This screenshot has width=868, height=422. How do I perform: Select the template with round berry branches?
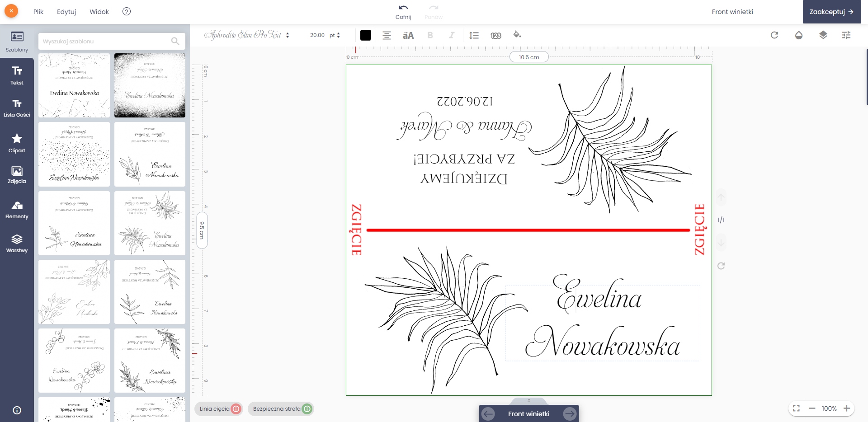pyautogui.click(x=74, y=361)
